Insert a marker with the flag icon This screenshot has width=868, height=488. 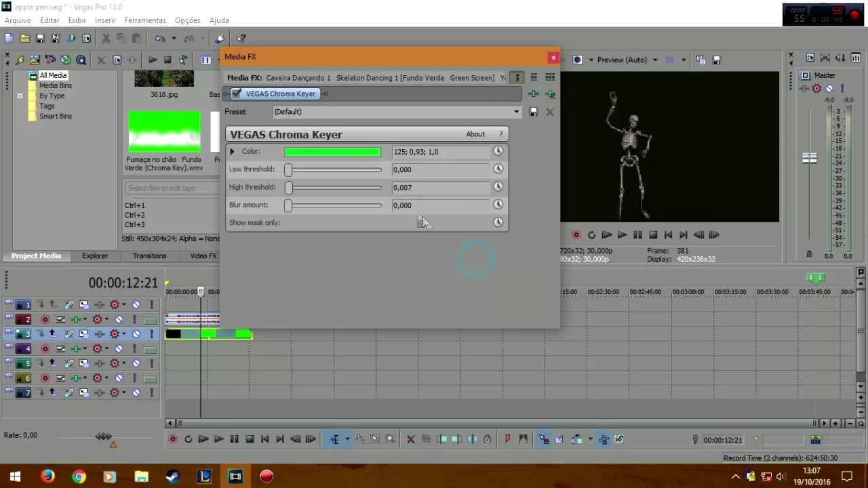point(507,439)
